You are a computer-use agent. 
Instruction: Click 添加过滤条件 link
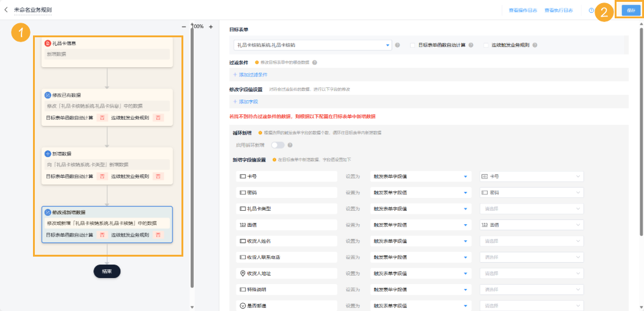pyautogui.click(x=253, y=75)
